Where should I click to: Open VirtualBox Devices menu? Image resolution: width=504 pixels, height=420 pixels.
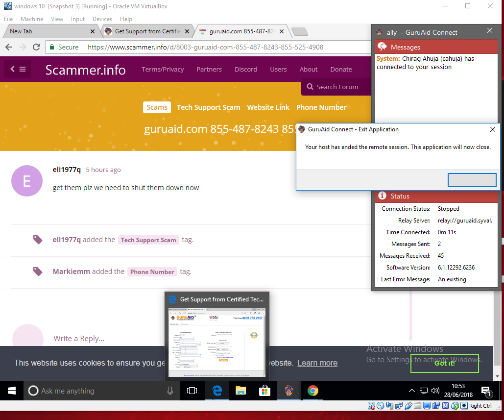[x=102, y=19]
